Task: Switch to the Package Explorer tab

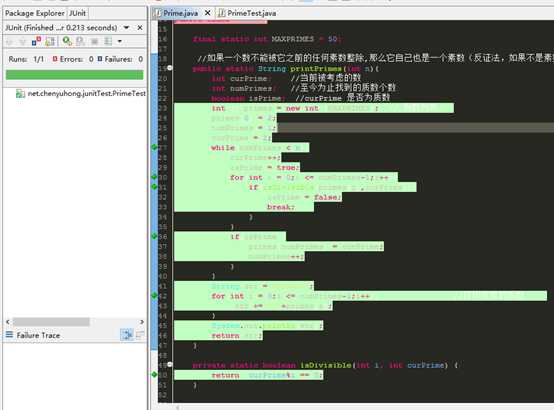Action: pyautogui.click(x=35, y=13)
